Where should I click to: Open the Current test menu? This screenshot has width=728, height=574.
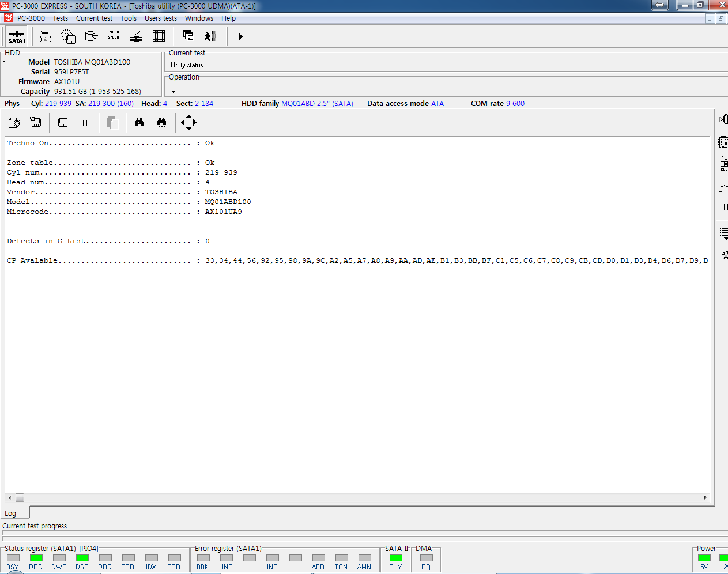point(94,18)
